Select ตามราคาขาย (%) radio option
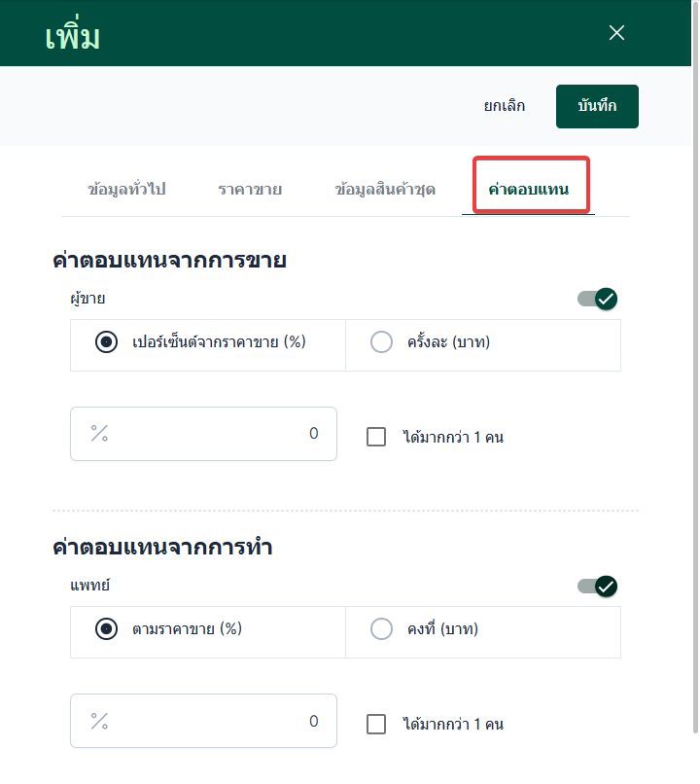Image resolution: width=700 pixels, height=784 pixels. point(107,629)
